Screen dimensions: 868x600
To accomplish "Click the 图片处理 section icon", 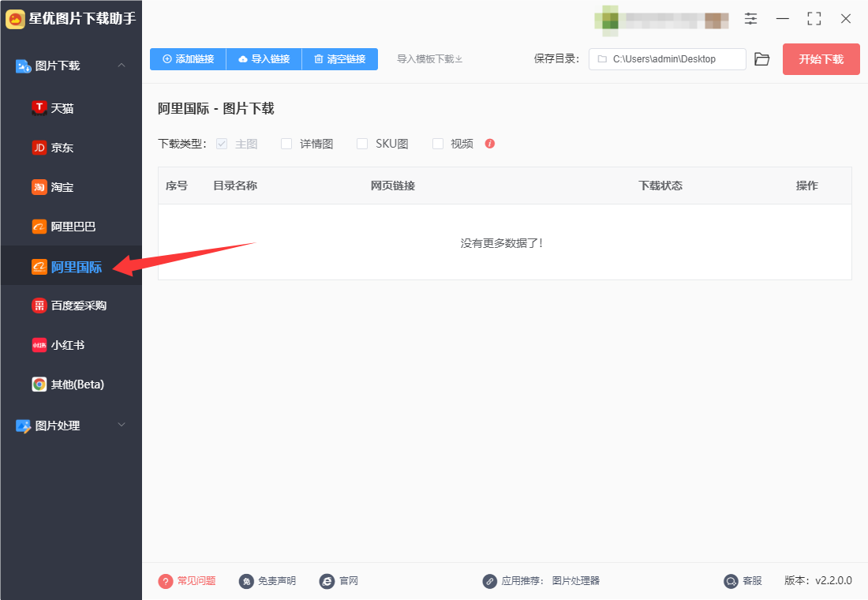I will (x=23, y=426).
